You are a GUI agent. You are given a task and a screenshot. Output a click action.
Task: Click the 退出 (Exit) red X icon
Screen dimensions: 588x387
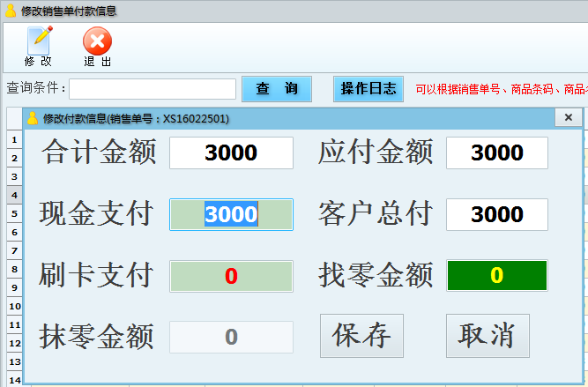pos(97,41)
